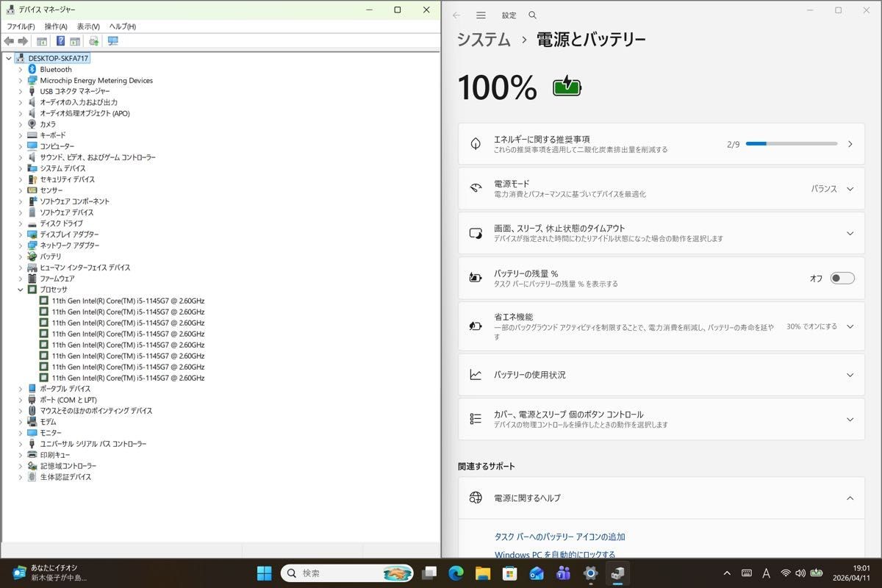Open タスク バーへのバッテリー アイコンの追加 link
The width and height of the screenshot is (882, 588).
click(x=560, y=537)
